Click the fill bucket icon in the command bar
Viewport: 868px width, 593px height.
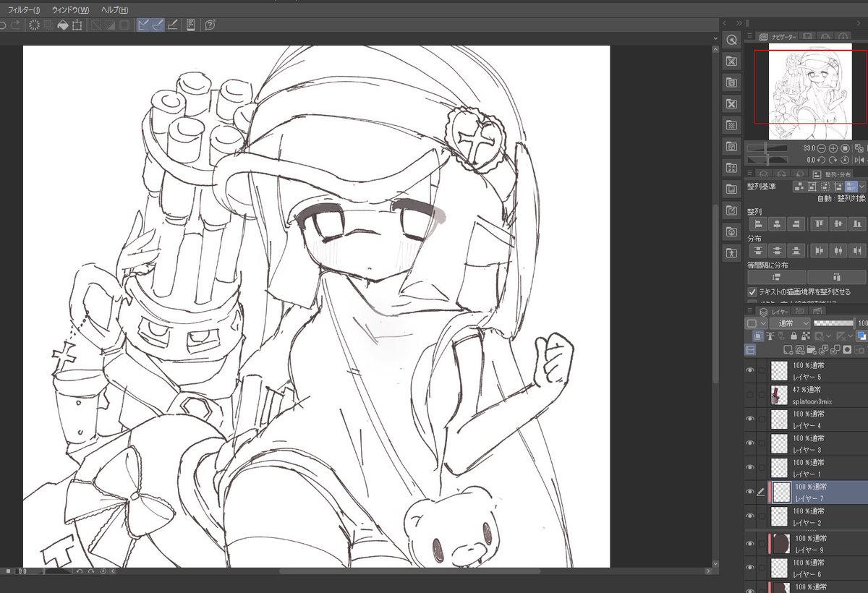pos(63,25)
